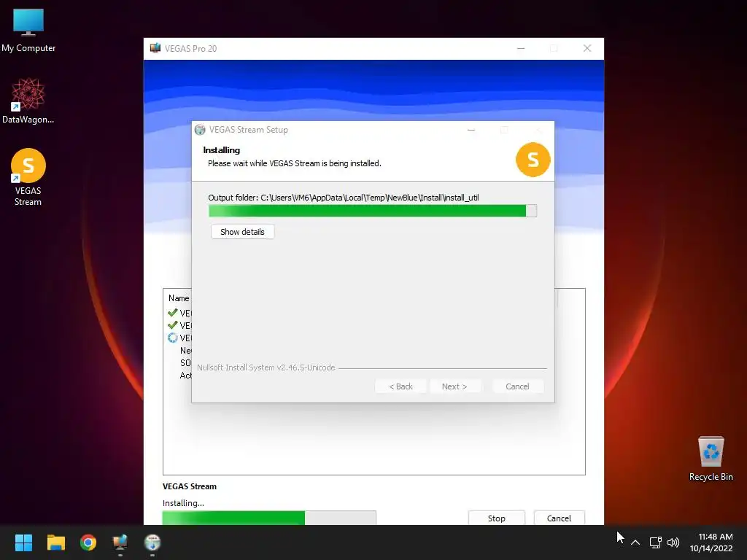Click VEGAS Pro 20 overall progress bar
The image size is (747, 560).
click(x=269, y=518)
